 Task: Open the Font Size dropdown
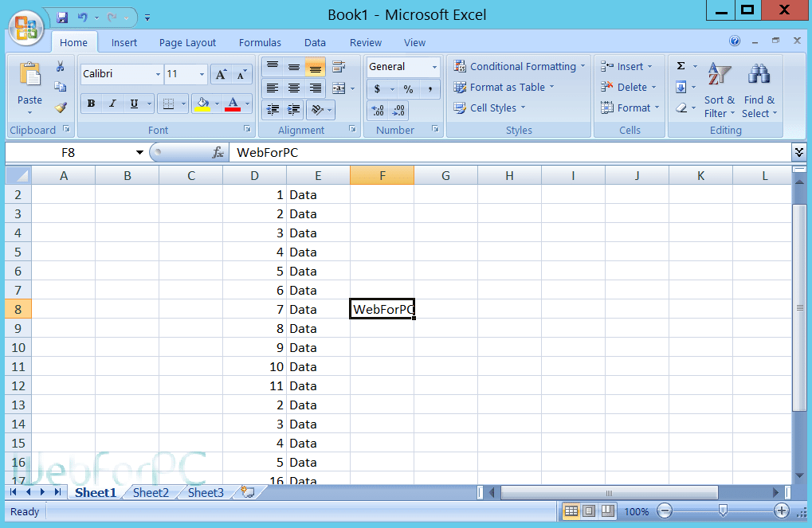[x=201, y=74]
